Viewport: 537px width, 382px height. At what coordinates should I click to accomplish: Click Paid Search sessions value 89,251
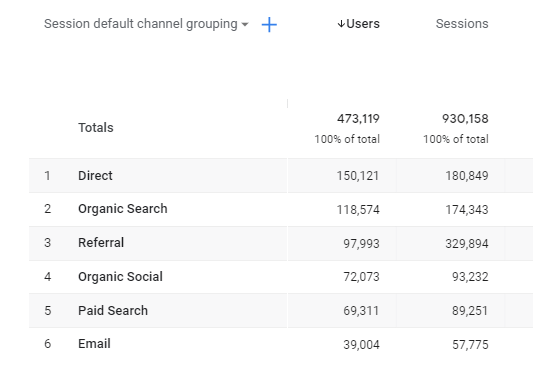click(x=470, y=311)
